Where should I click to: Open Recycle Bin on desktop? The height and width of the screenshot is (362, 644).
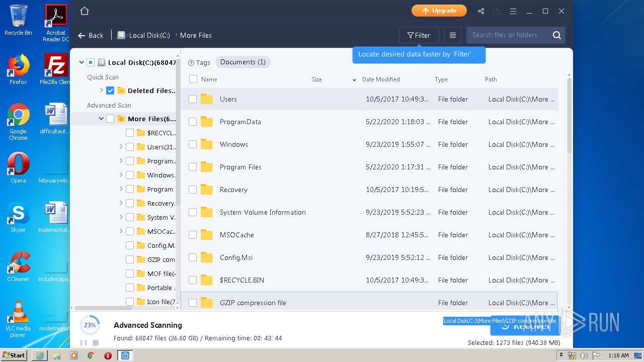pyautogui.click(x=18, y=20)
